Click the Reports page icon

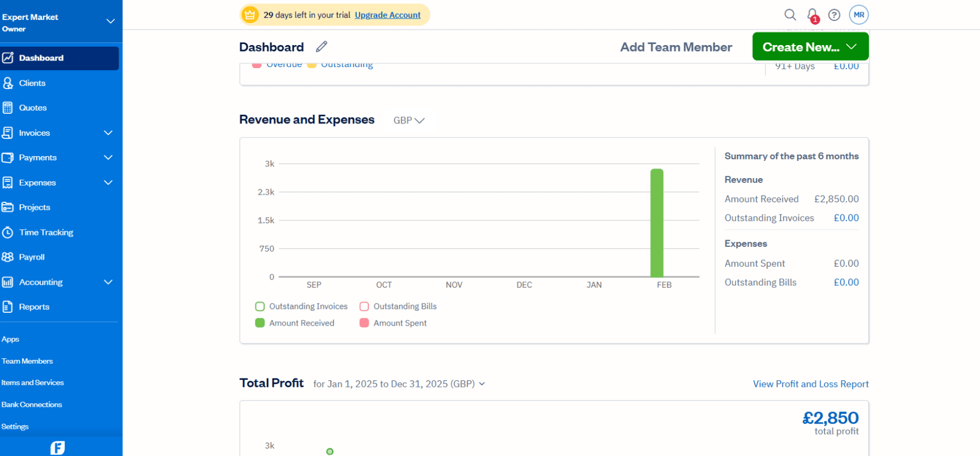[x=8, y=307]
